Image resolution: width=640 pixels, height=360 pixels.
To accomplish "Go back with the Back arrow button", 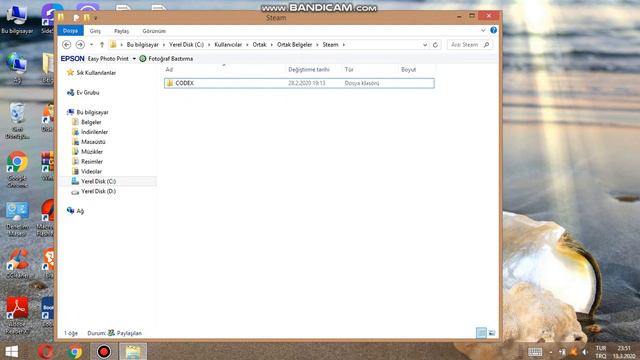I will [x=67, y=45].
